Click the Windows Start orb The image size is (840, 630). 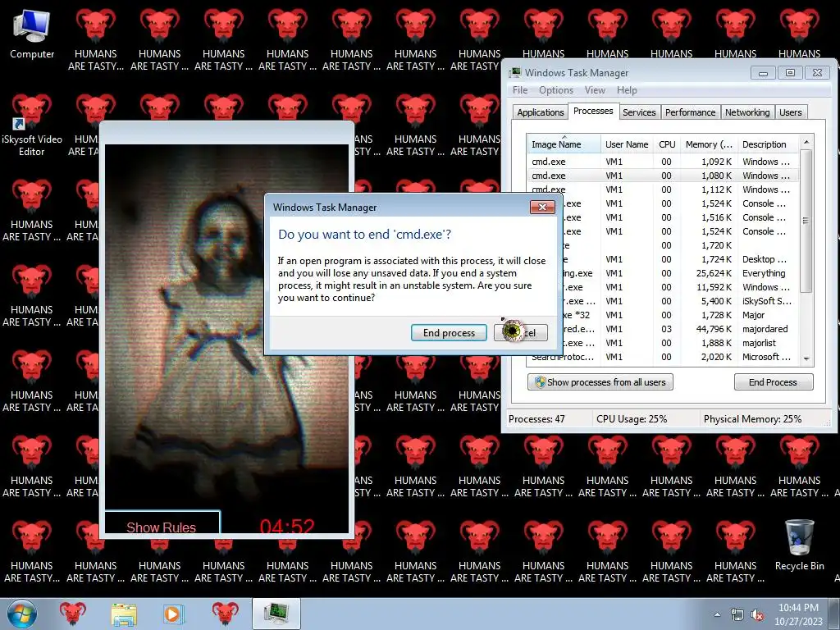(x=21, y=614)
